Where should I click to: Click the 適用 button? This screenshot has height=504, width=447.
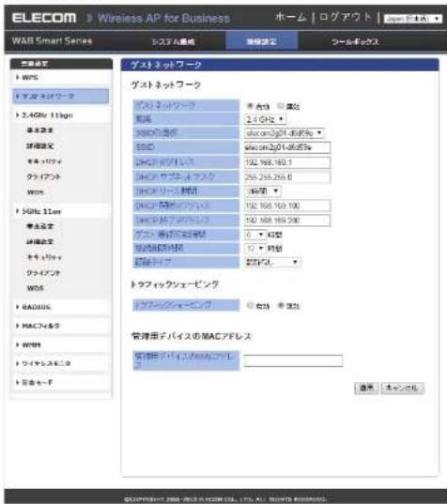366,388
